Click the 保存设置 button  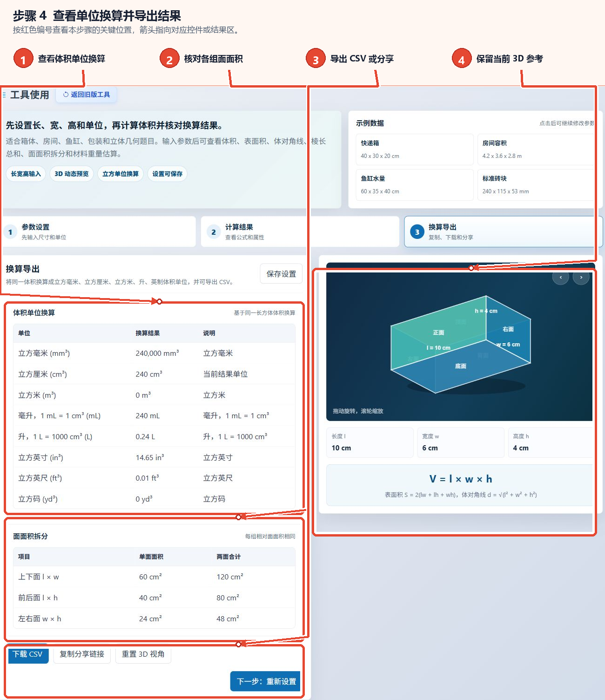[281, 274]
